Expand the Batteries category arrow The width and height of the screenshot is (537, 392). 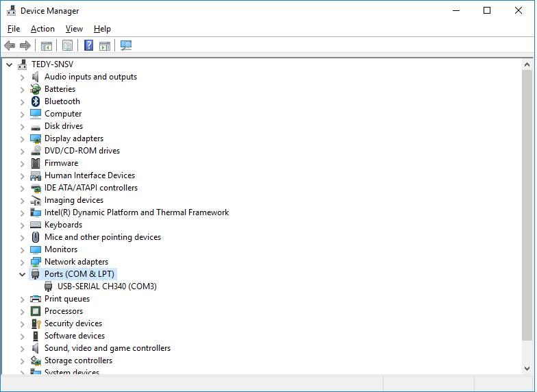click(x=23, y=89)
